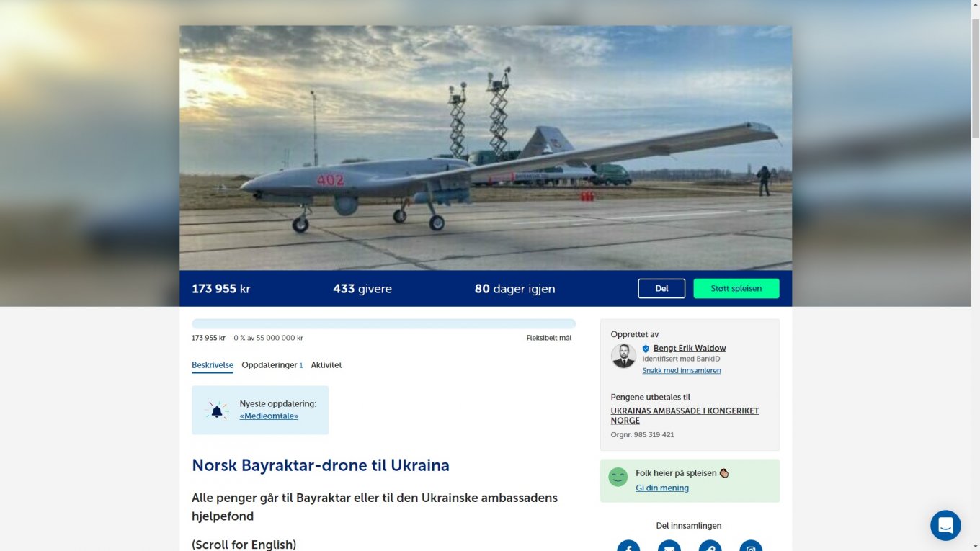Screen dimensions: 980x551
Task: Click the green smiley face icon
Action: tap(618, 477)
